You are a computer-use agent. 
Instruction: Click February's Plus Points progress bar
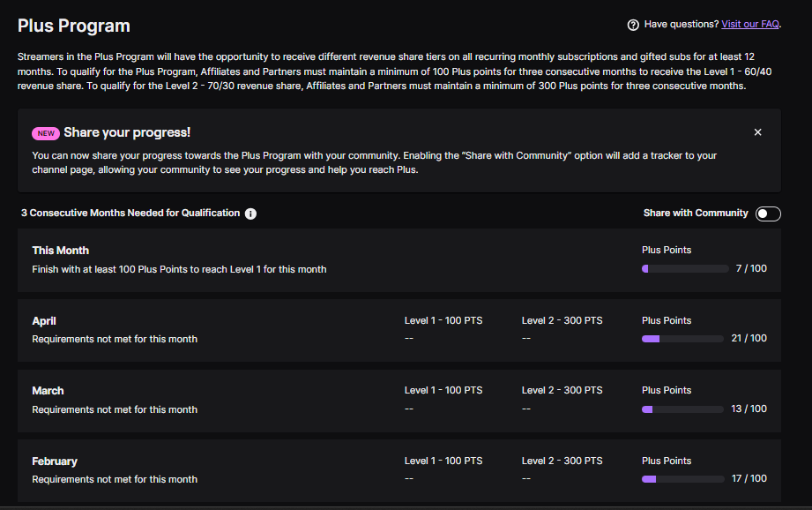click(x=682, y=479)
